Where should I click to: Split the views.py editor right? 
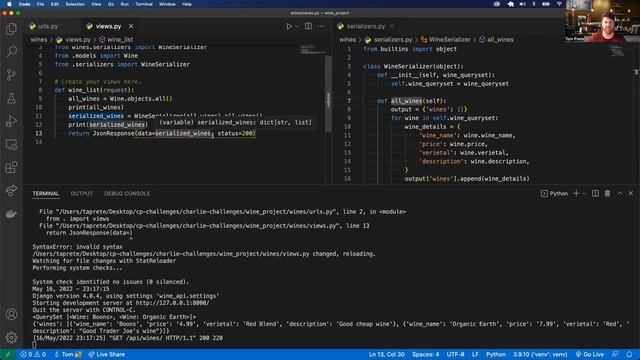(x=308, y=26)
